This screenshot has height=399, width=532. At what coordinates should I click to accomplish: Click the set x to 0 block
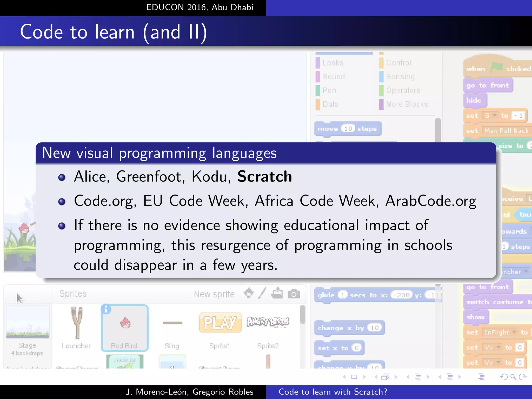click(x=340, y=348)
